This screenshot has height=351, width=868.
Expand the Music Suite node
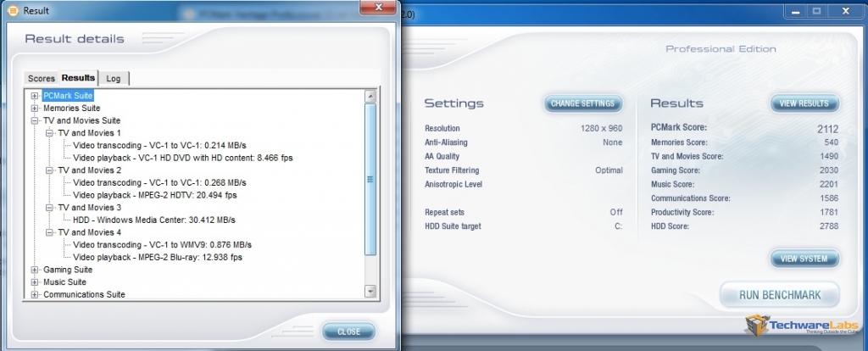pyautogui.click(x=35, y=282)
